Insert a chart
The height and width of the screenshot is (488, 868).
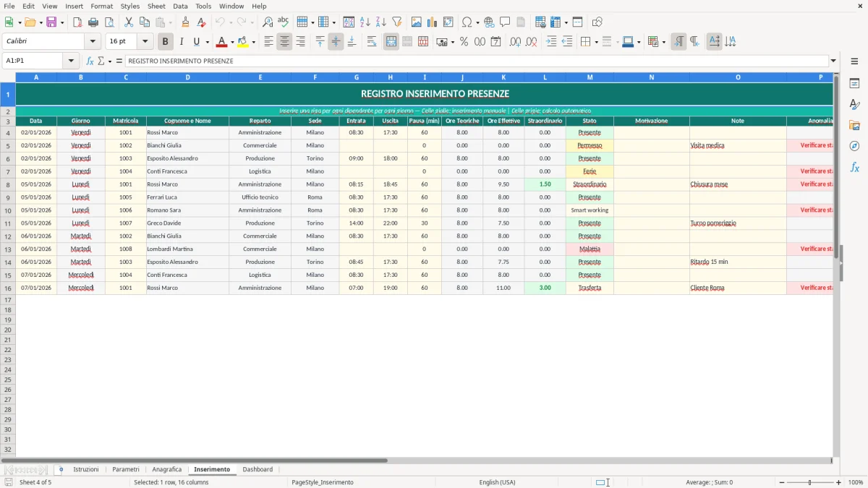tap(433, 22)
